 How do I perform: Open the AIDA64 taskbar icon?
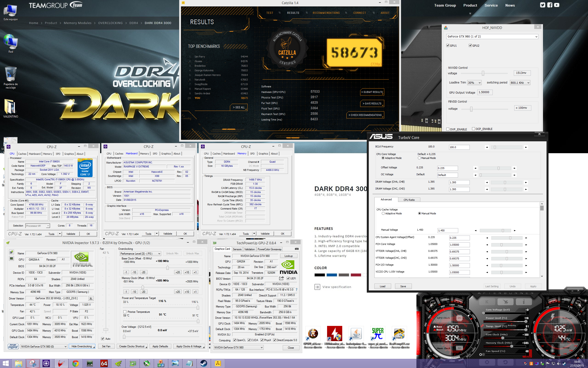point(104,363)
